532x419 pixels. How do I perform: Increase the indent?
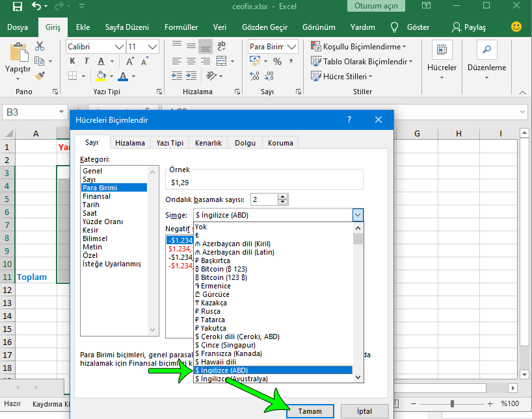click(x=191, y=75)
